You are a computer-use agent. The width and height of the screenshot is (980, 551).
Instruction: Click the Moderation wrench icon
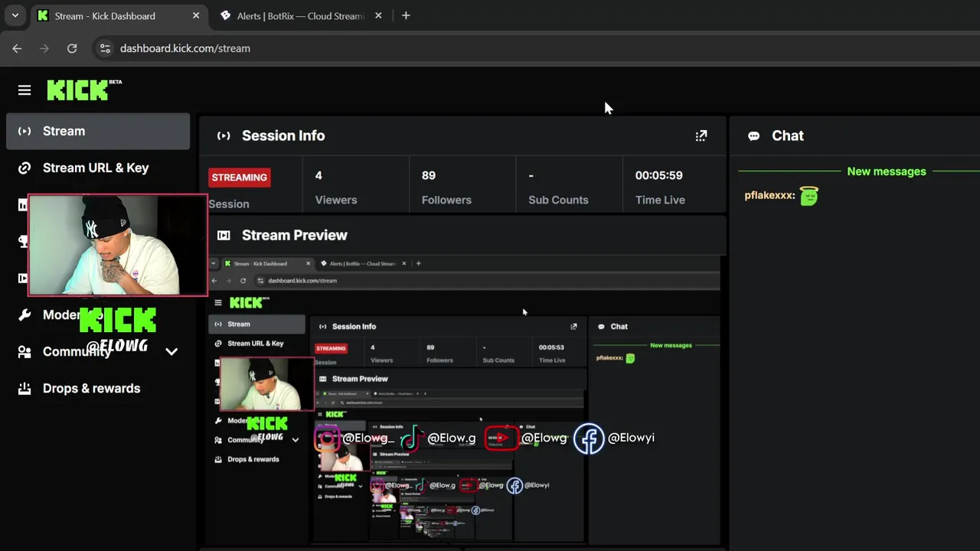(x=24, y=315)
